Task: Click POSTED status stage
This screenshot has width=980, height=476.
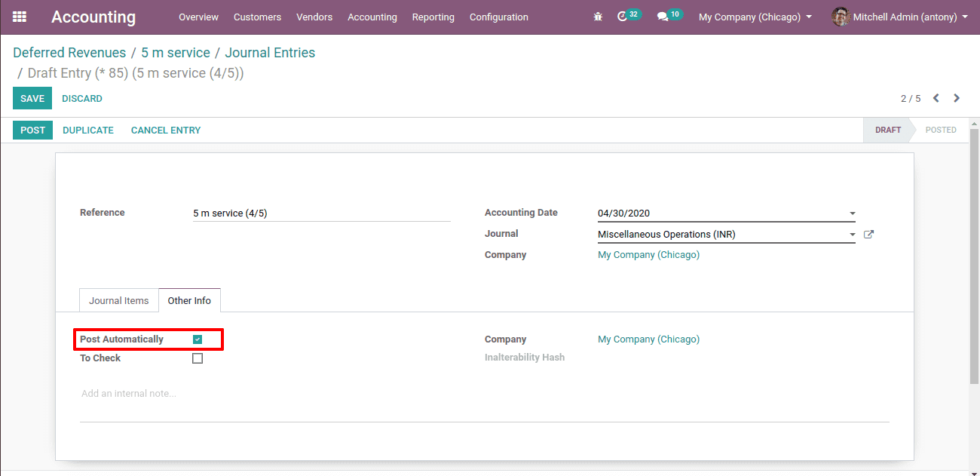Action: [x=941, y=130]
